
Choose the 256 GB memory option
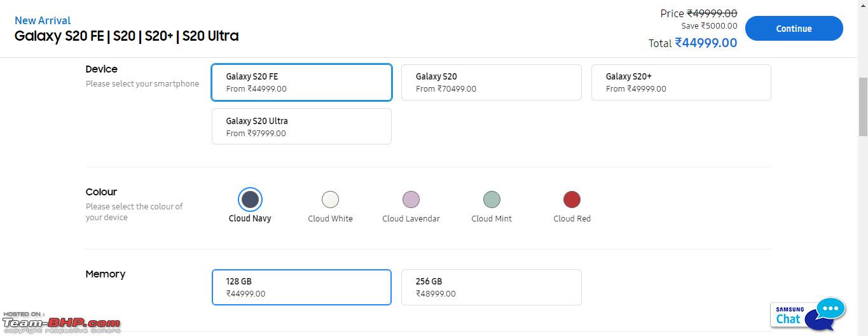point(491,287)
